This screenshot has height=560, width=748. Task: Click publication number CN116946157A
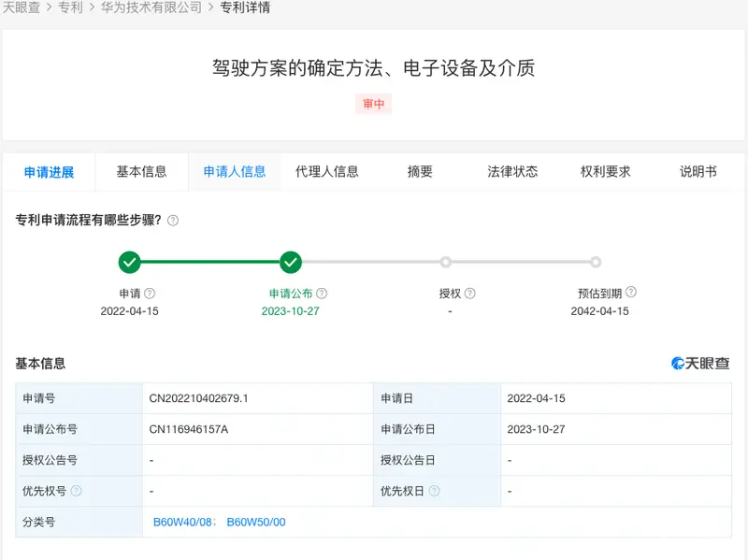189,429
